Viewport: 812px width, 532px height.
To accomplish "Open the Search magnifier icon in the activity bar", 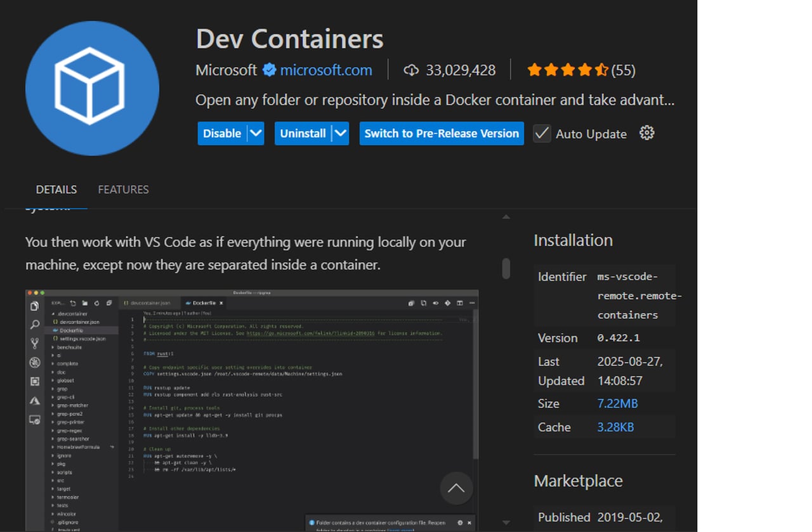I will click(x=36, y=325).
